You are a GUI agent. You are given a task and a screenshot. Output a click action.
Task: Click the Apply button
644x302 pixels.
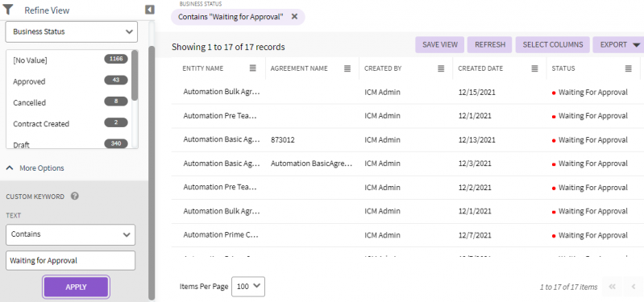pos(76,287)
